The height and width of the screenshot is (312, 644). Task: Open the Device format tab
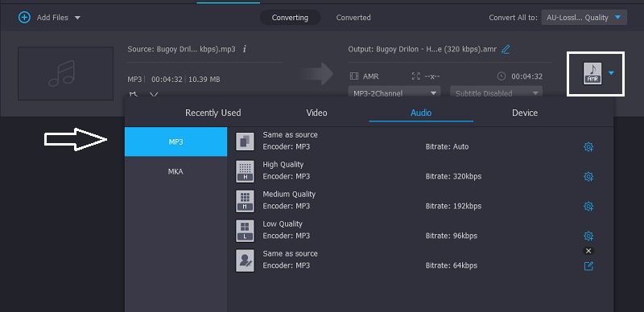coord(525,113)
